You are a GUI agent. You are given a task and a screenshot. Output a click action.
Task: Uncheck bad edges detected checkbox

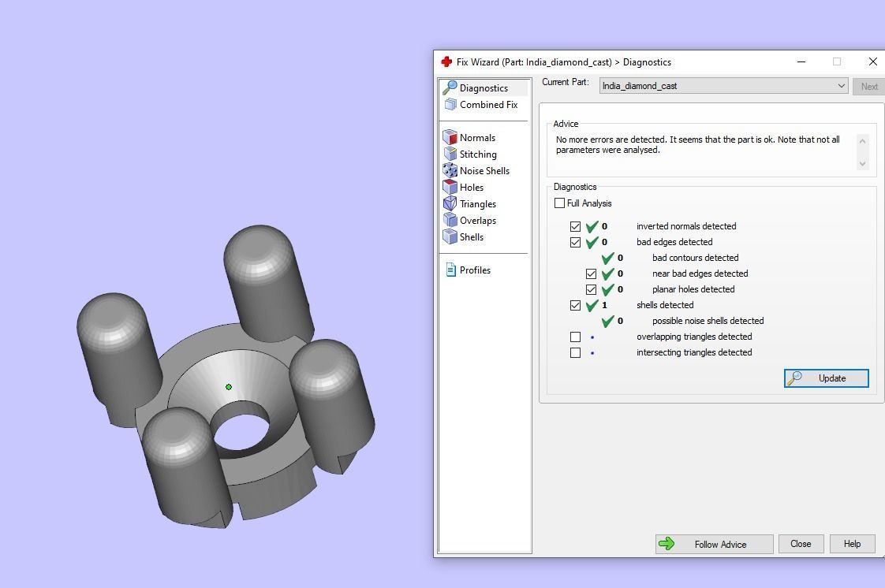click(x=575, y=243)
